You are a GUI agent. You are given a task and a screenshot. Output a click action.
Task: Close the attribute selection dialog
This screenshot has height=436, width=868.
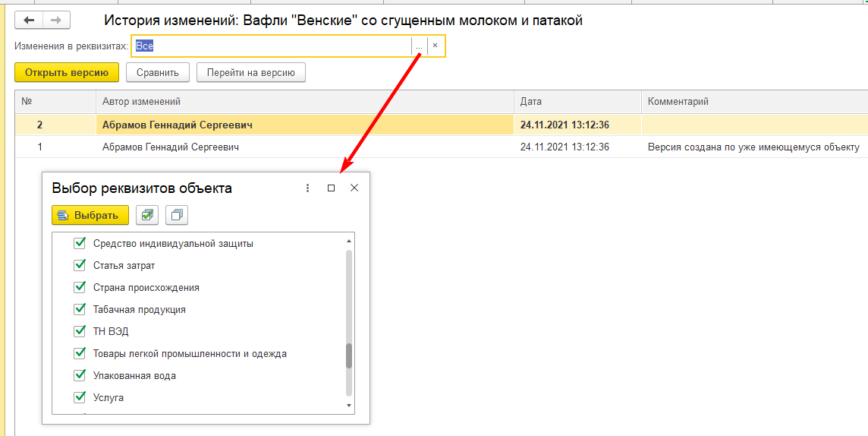click(x=354, y=188)
